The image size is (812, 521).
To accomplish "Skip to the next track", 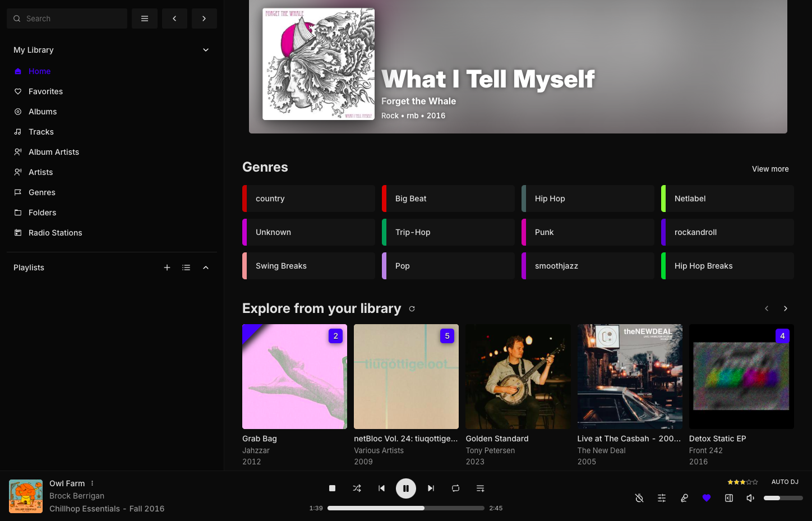I will pyautogui.click(x=431, y=488).
